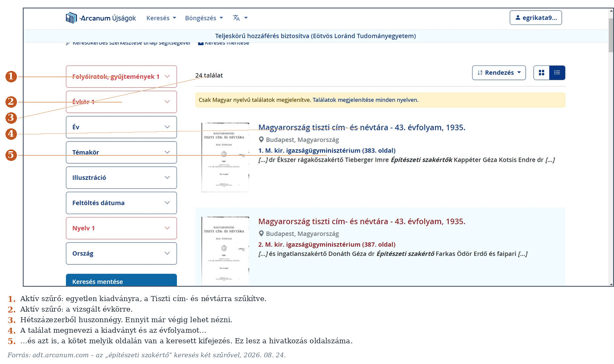Expand the Nyelv filter
Viewport: 614px width, 364px height.
coord(121,228)
